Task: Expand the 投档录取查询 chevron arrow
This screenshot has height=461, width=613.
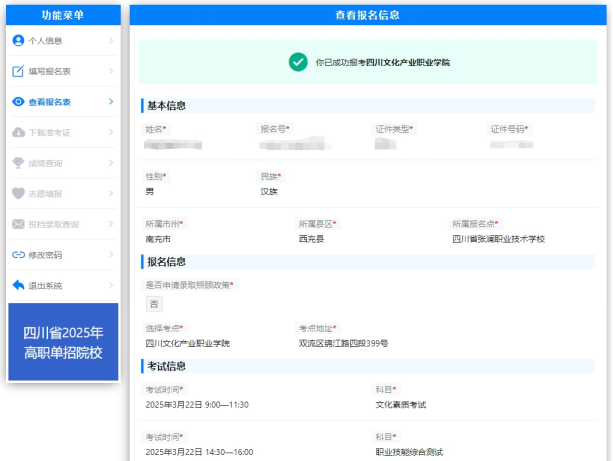Action: 111,224
